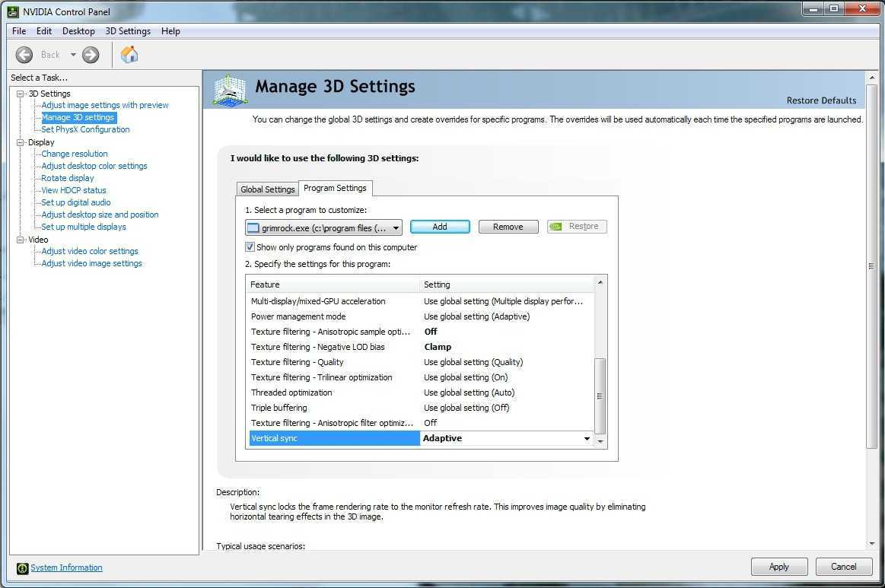Select the Triple buffering row
885x588 pixels.
[x=421, y=408]
